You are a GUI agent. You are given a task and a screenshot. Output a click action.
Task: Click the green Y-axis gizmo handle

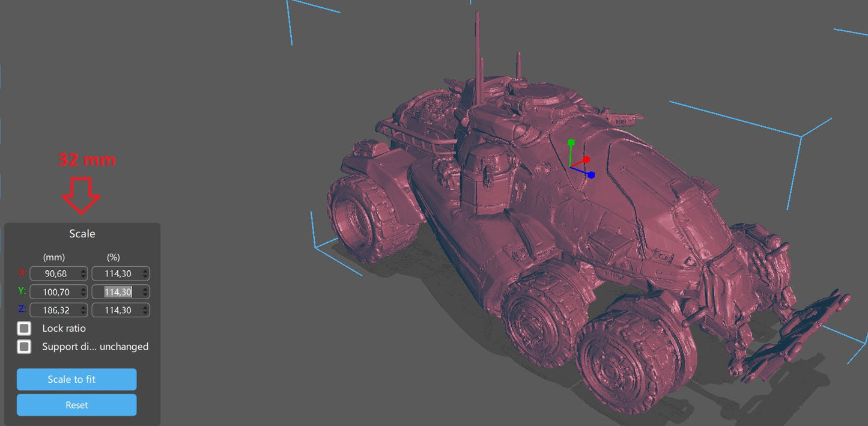pos(571,142)
